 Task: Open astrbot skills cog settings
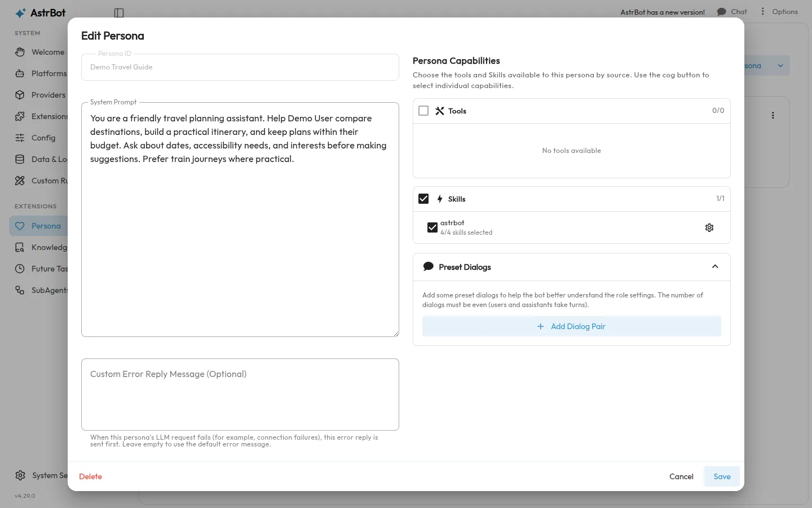pyautogui.click(x=709, y=227)
